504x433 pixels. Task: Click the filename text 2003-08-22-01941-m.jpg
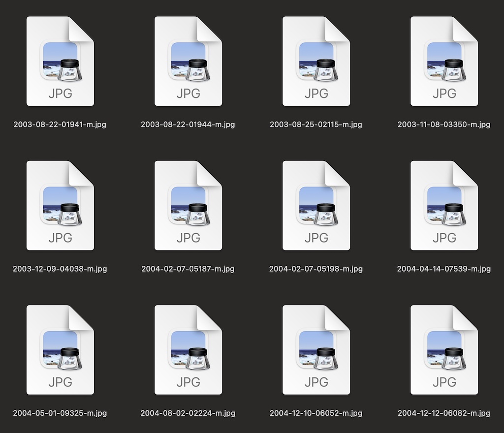point(60,124)
